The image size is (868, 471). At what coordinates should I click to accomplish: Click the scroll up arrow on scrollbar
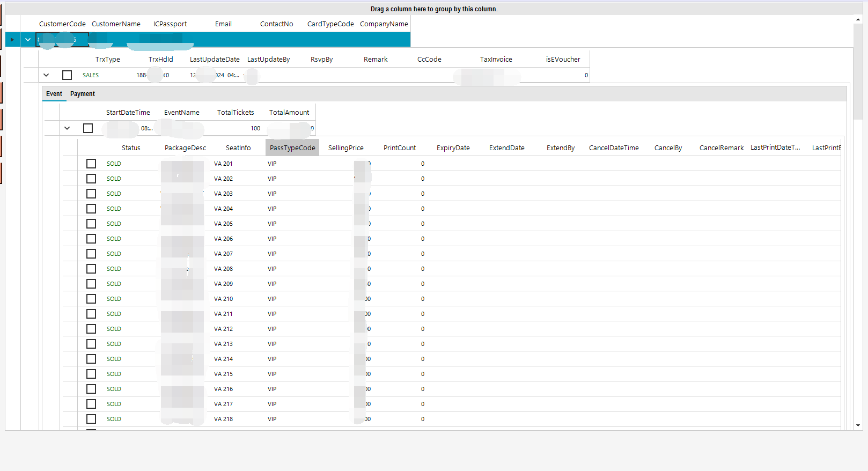click(858, 20)
